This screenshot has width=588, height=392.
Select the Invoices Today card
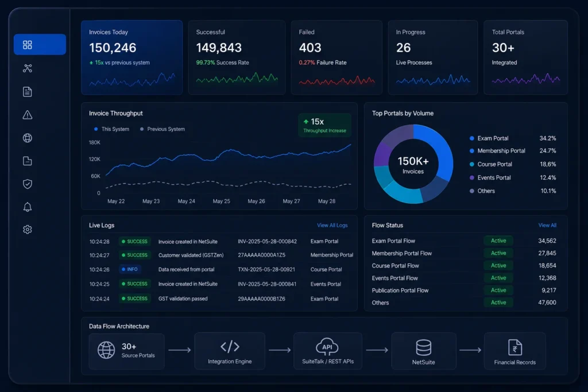click(x=132, y=57)
